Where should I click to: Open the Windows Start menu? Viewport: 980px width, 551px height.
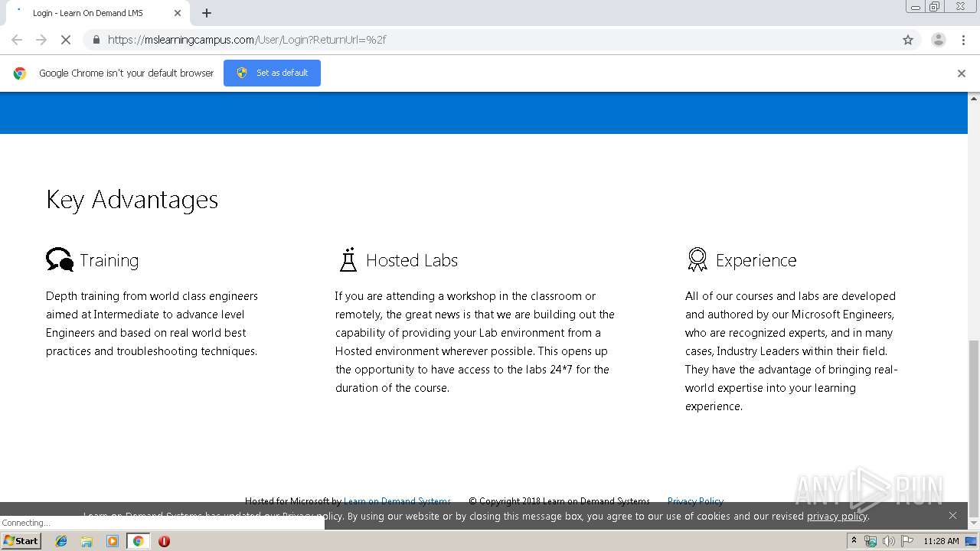(x=21, y=541)
